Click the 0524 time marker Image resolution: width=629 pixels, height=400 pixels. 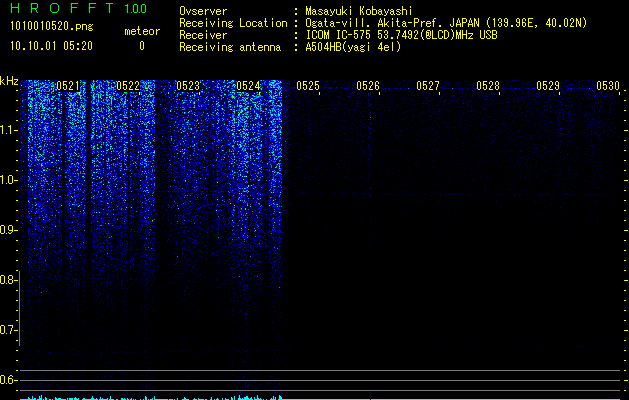[x=248, y=86]
